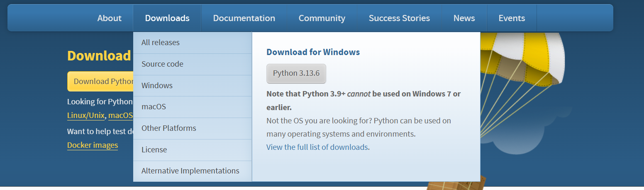The height and width of the screenshot is (190, 644).
Task: Follow View the full list of downloads link
Action: click(x=317, y=147)
